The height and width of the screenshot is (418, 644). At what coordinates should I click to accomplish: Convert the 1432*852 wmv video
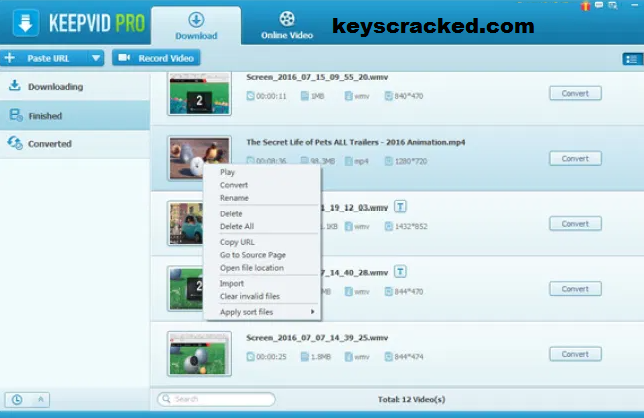click(x=575, y=224)
